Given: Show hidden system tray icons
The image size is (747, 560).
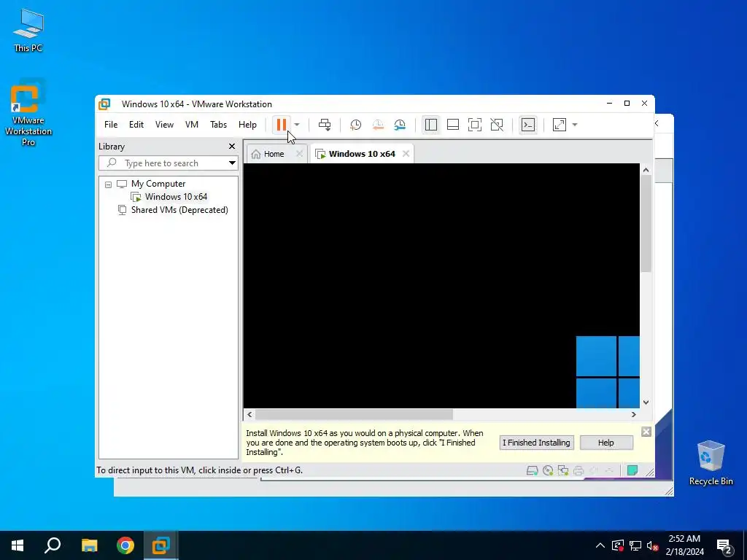Looking at the screenshot, I should click(x=600, y=545).
